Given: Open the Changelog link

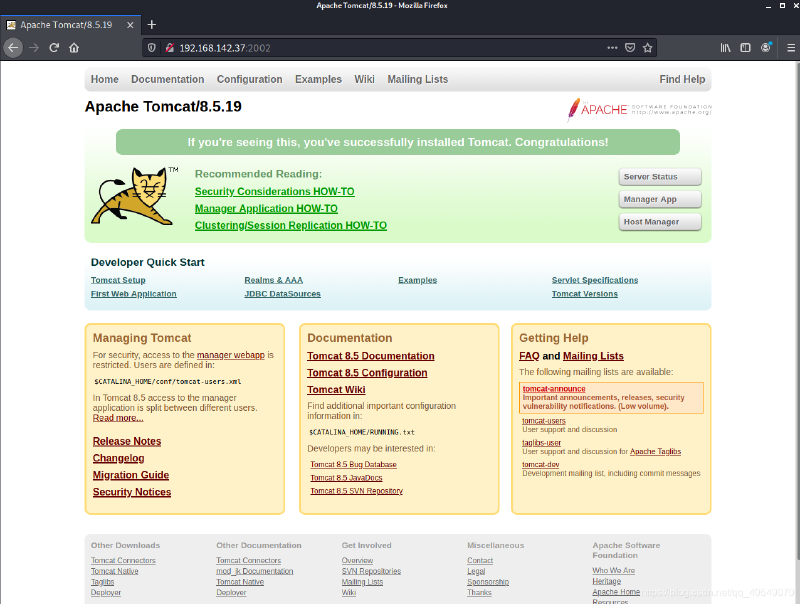Looking at the screenshot, I should (x=118, y=458).
